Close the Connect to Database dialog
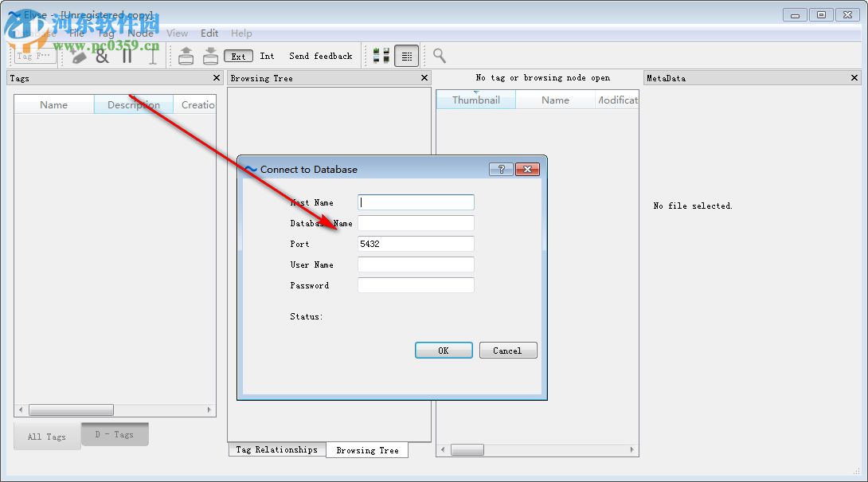This screenshot has height=482, width=868. [527, 169]
